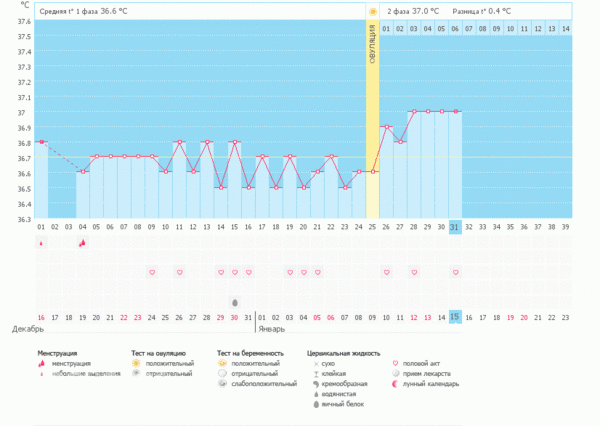Click the heart icon on December 26
The image size is (600, 426).
tap(180, 272)
